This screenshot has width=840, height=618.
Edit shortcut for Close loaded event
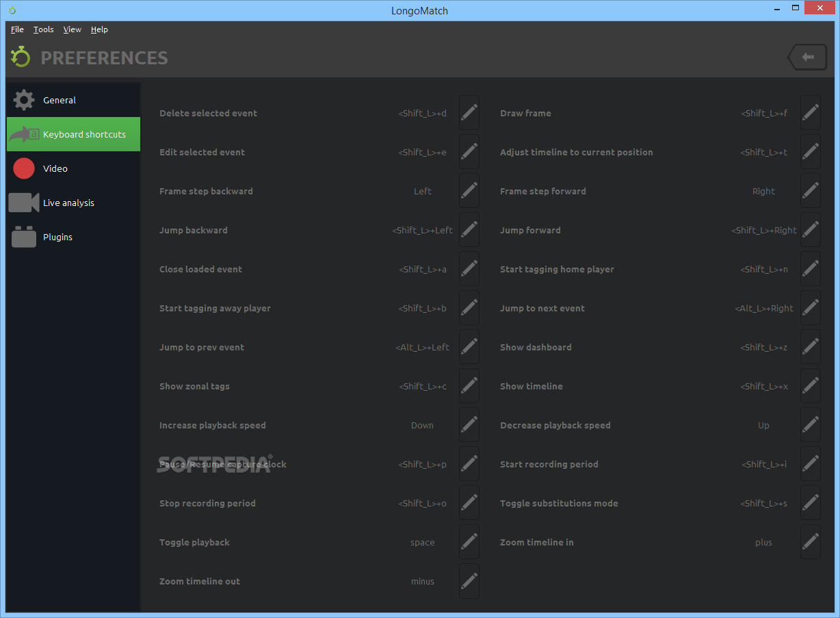469,269
